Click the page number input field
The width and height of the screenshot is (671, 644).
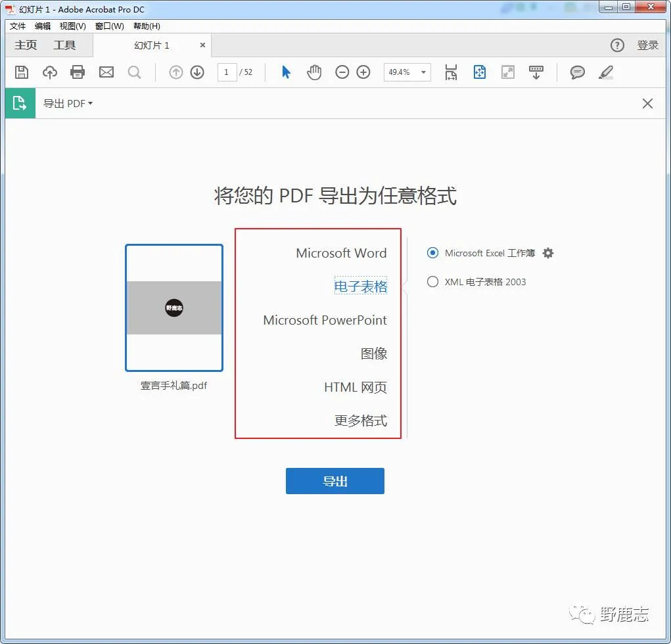[x=227, y=72]
